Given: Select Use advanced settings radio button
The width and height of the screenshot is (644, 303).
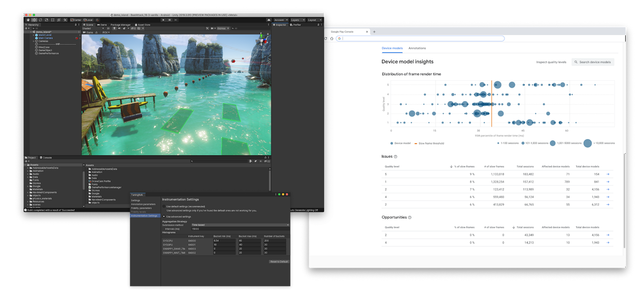Looking at the screenshot, I should coord(164,216).
